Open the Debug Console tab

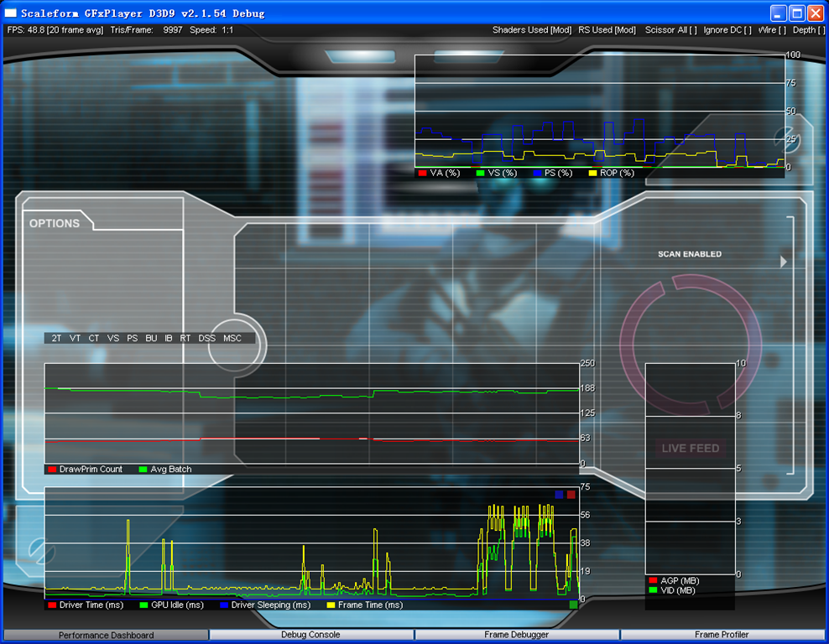coord(310,635)
